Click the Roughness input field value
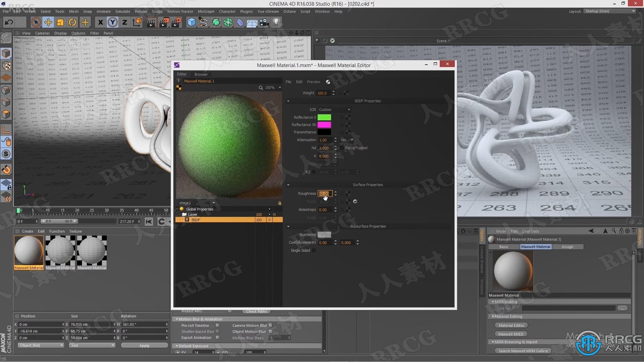This screenshot has width=644, height=362. tap(325, 193)
